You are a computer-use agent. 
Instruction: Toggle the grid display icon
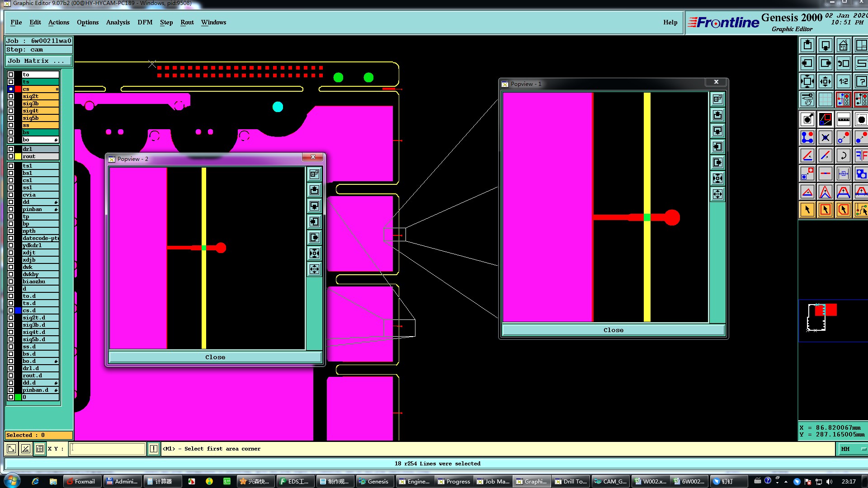pyautogui.click(x=825, y=99)
